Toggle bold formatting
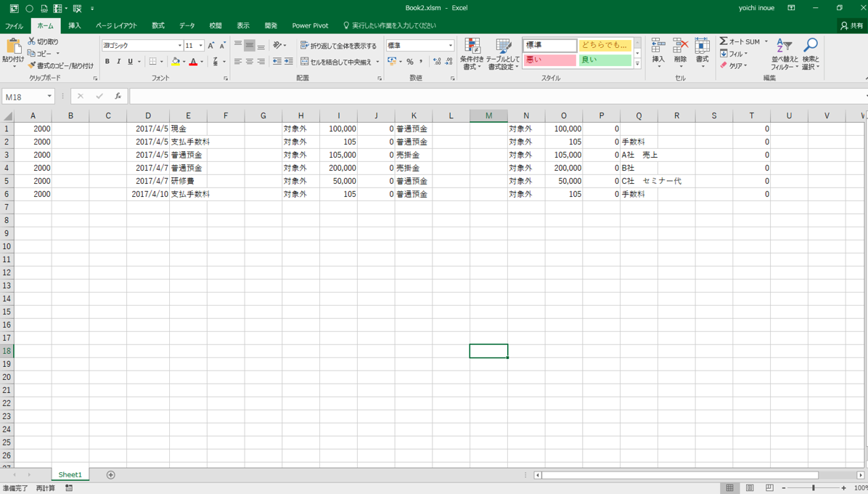The height and width of the screenshot is (494, 868). [107, 62]
